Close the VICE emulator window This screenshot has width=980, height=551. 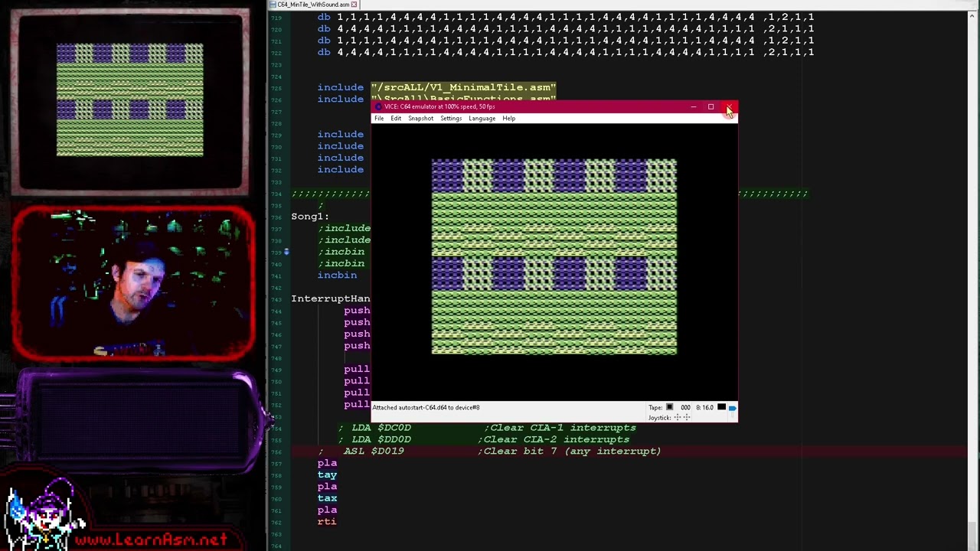pyautogui.click(x=729, y=107)
